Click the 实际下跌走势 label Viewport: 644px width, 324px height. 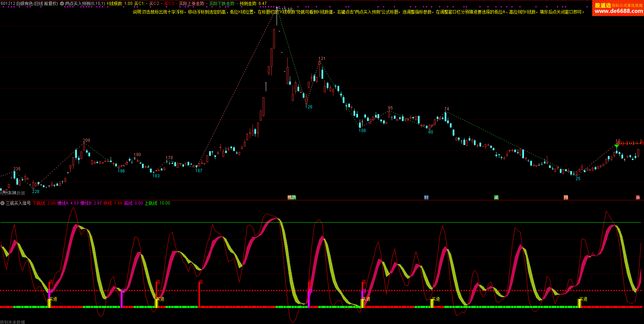click(x=222, y=3)
